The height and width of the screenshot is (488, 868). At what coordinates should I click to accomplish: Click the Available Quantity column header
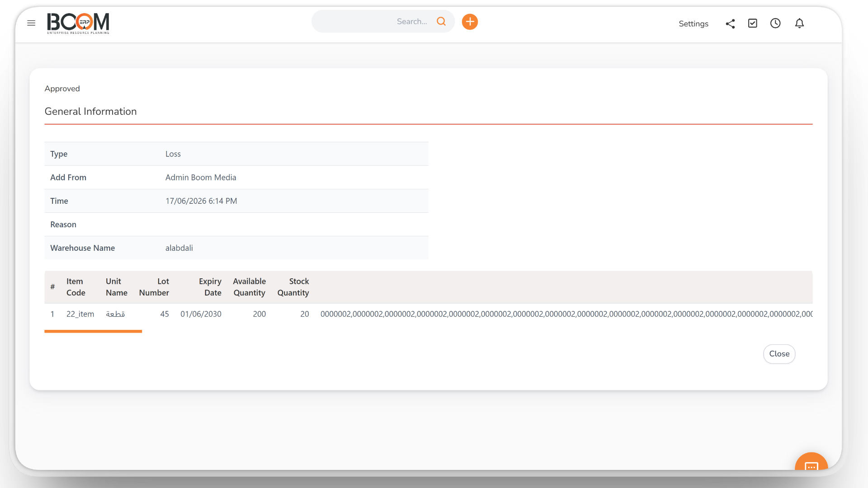pyautogui.click(x=249, y=287)
